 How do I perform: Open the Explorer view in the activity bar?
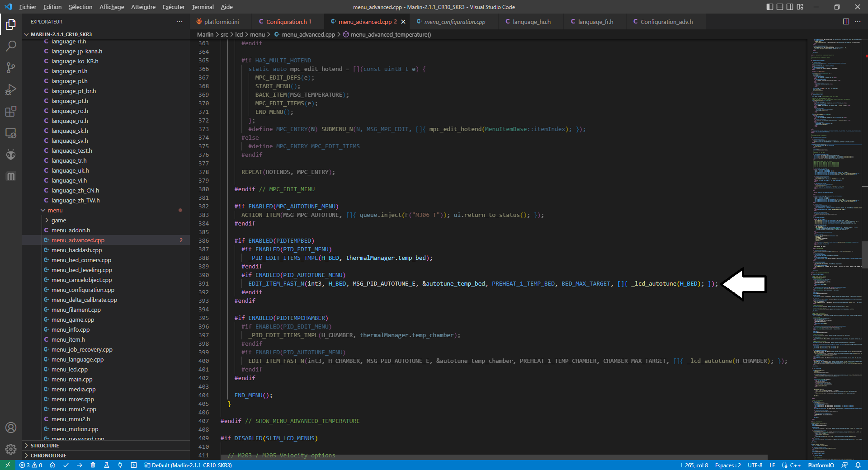click(x=11, y=24)
